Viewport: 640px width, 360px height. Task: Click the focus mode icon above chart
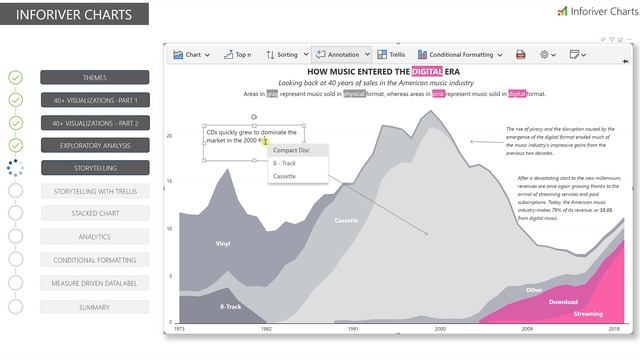tap(620, 40)
